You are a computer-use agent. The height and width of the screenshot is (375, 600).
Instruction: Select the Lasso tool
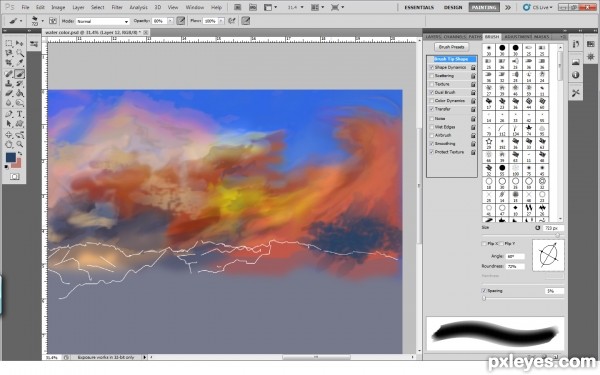point(9,53)
